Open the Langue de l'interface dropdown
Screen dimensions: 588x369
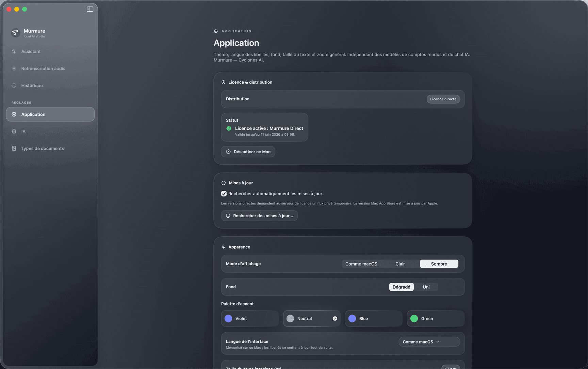(429, 342)
